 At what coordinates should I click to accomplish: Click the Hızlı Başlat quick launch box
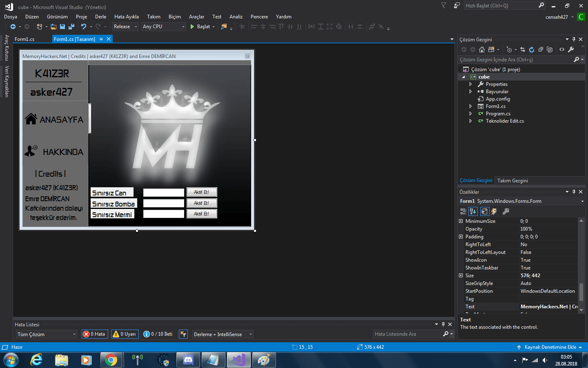(x=502, y=6)
